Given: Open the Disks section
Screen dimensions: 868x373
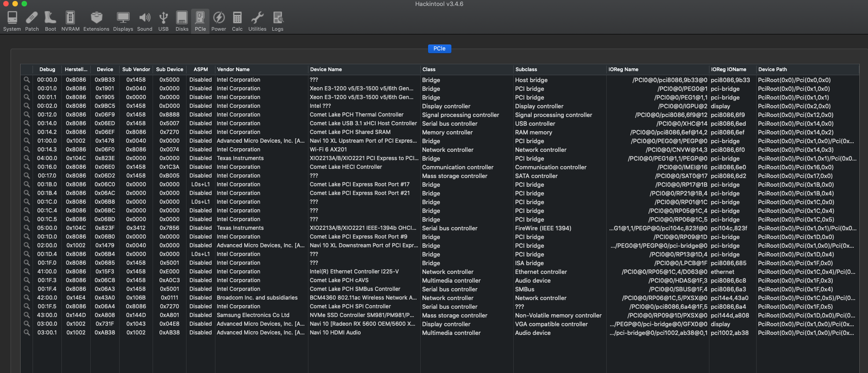Looking at the screenshot, I should pos(182,21).
